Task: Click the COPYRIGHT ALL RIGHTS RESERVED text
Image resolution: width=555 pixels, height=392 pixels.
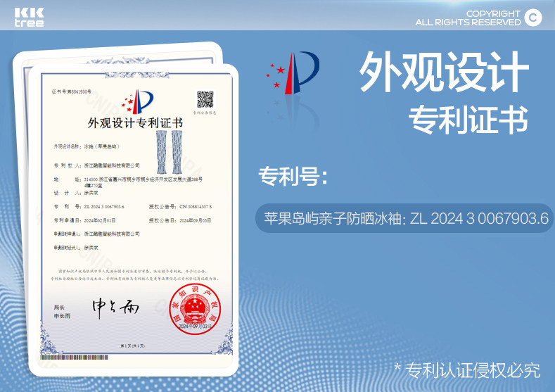Action: [x=468, y=18]
